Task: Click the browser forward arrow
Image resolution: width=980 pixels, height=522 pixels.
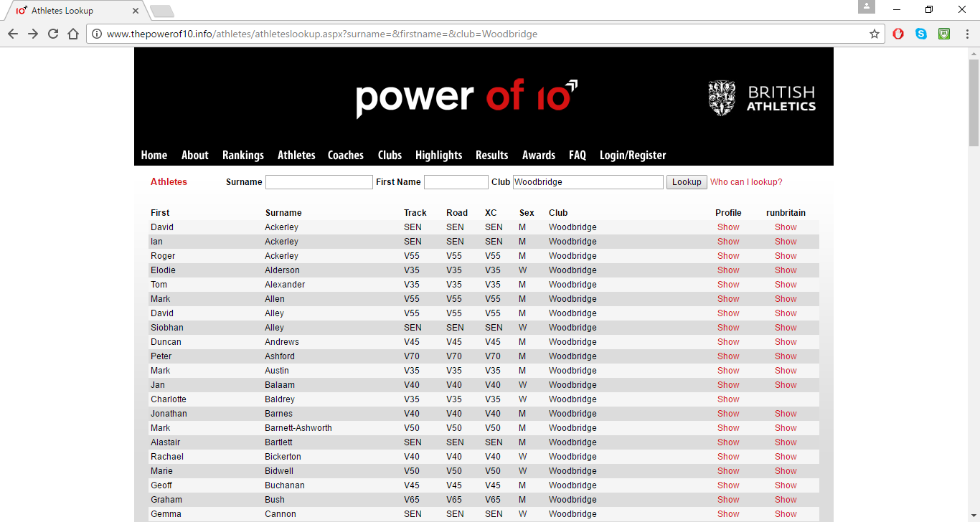Action: point(33,34)
